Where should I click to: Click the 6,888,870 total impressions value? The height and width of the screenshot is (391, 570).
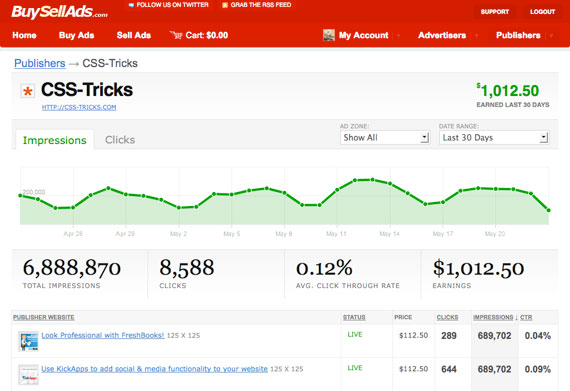coord(72,268)
